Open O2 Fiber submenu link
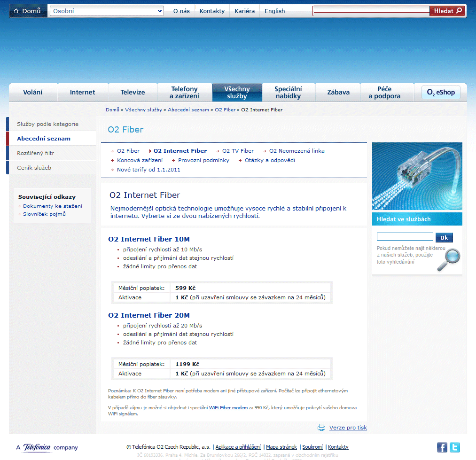 click(128, 151)
